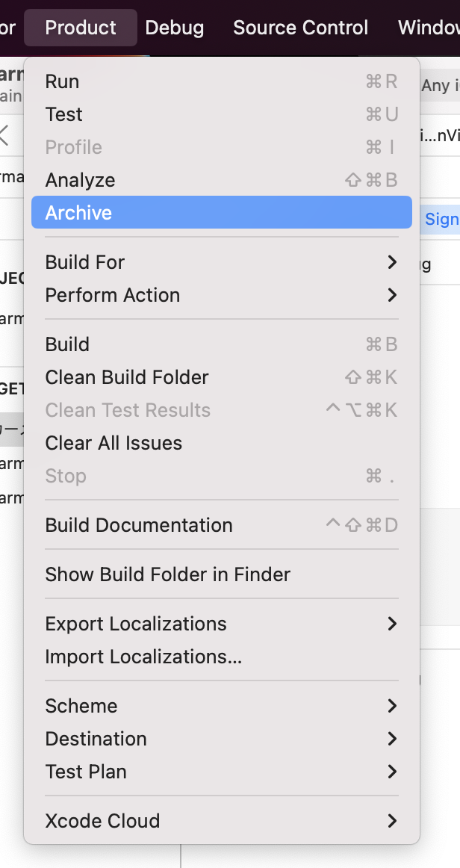Click the Build menu item

point(67,344)
